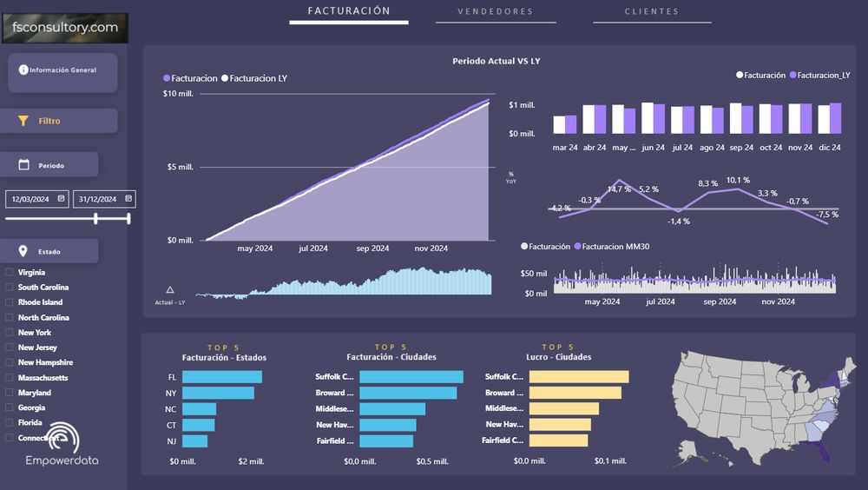Select Fairfield bar in Lucro - Ciudades

[x=558, y=440]
